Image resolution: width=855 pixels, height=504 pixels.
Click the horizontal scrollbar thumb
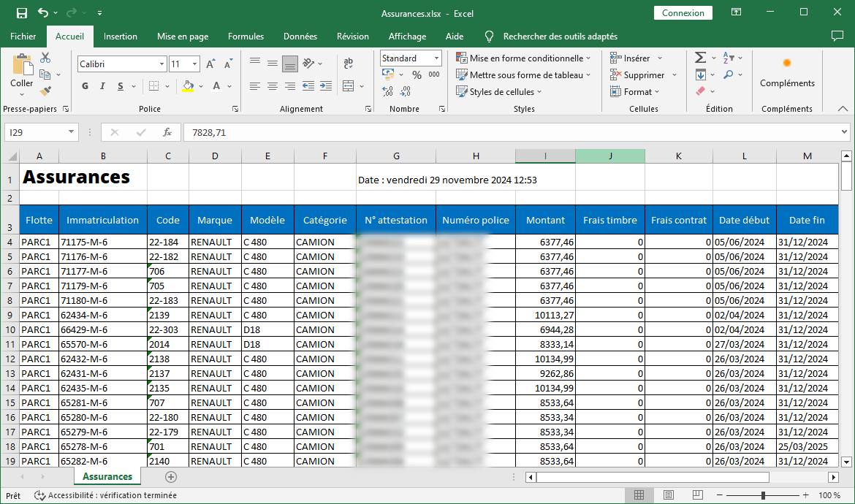click(x=653, y=477)
